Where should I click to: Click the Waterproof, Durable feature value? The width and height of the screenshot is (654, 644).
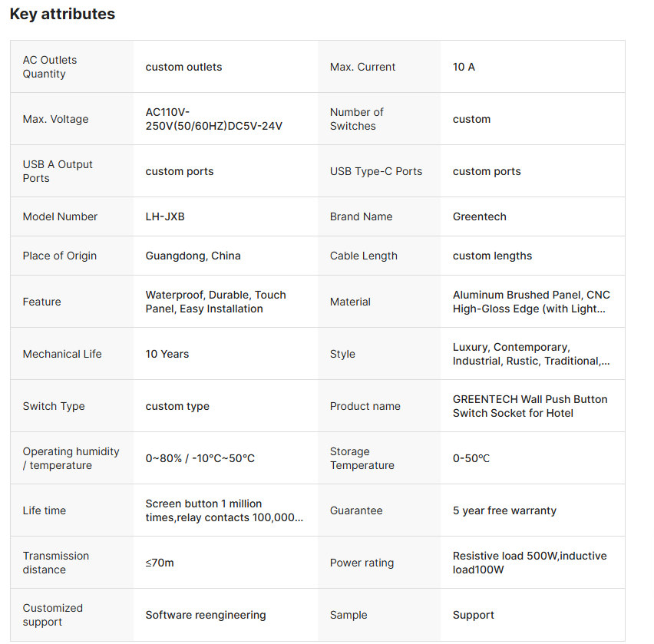click(x=215, y=302)
